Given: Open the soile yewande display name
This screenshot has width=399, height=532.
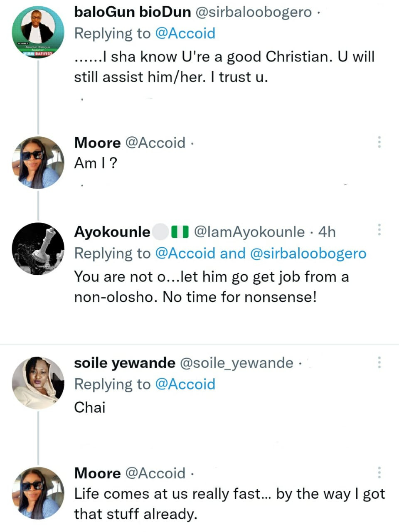Looking at the screenshot, I should pos(125,363).
